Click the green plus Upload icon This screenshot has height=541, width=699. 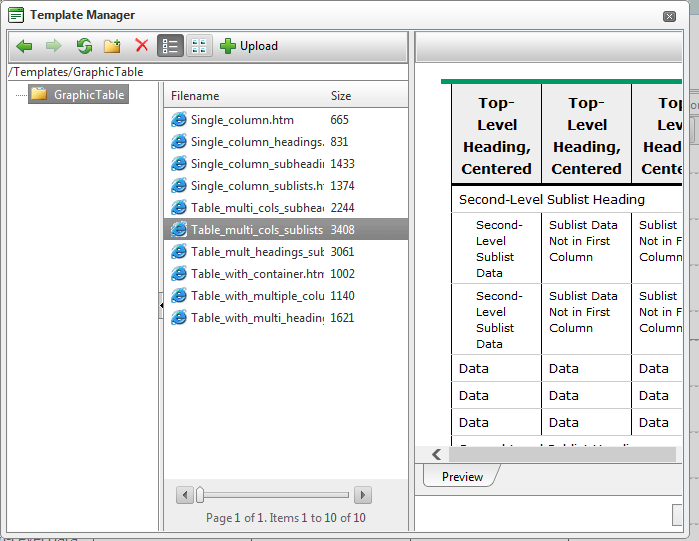tap(228, 46)
